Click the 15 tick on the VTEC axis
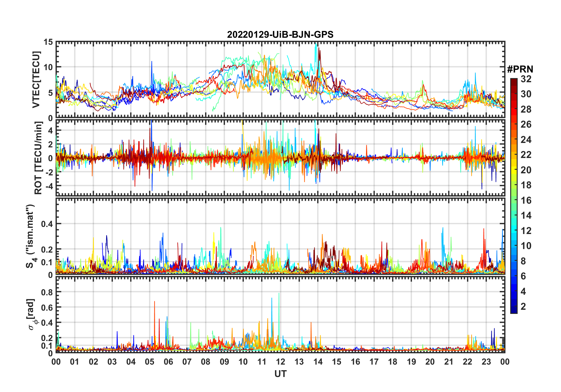This screenshot has height=392, width=561. coord(48,42)
